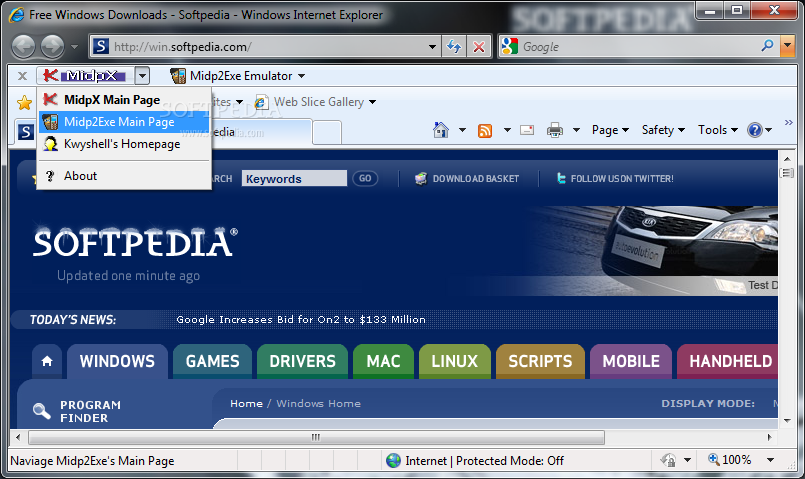Viewport: 805px width, 479px height.
Task: Expand the address bar history dropdown
Action: (432, 47)
